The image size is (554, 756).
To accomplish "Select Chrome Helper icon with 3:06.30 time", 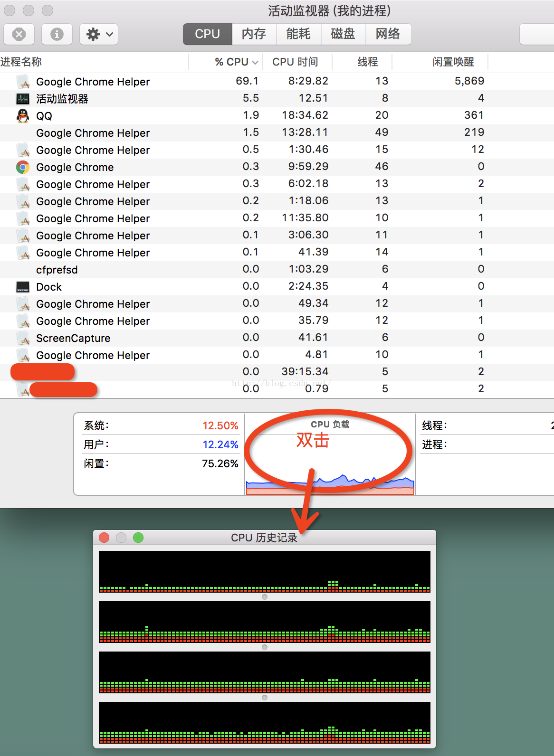I will (23, 236).
